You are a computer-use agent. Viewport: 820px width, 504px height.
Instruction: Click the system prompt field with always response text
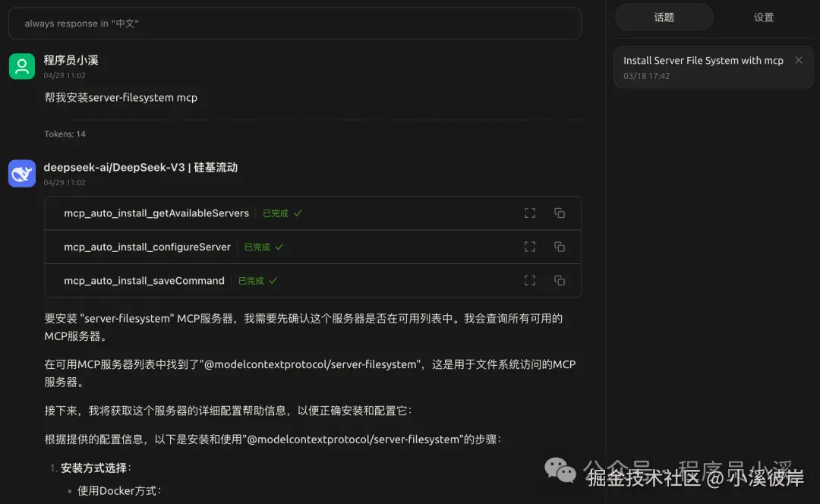tap(295, 24)
